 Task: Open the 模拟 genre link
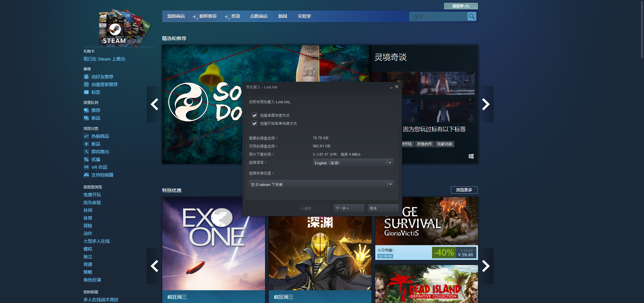click(x=88, y=249)
